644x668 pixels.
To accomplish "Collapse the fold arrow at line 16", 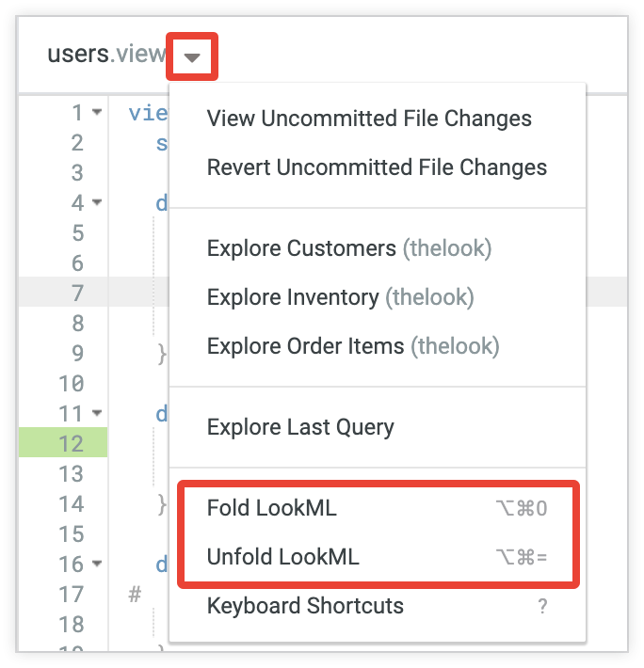I will coord(98,565).
